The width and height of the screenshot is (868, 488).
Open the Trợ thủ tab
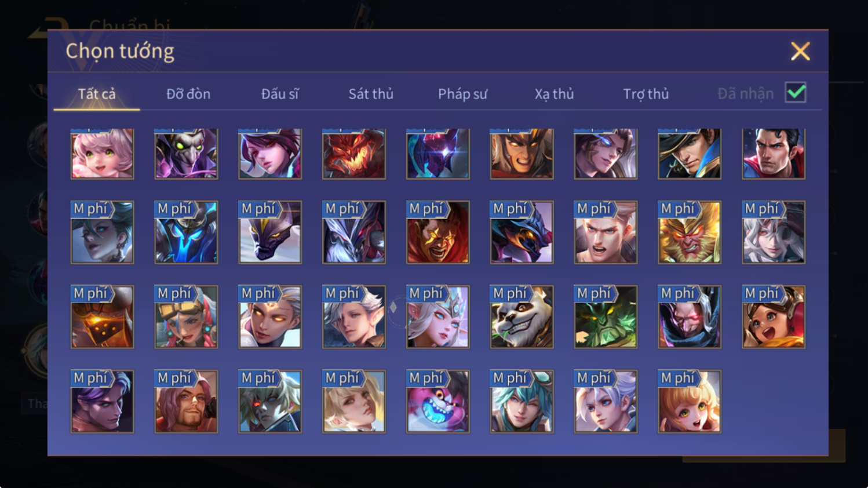(645, 94)
